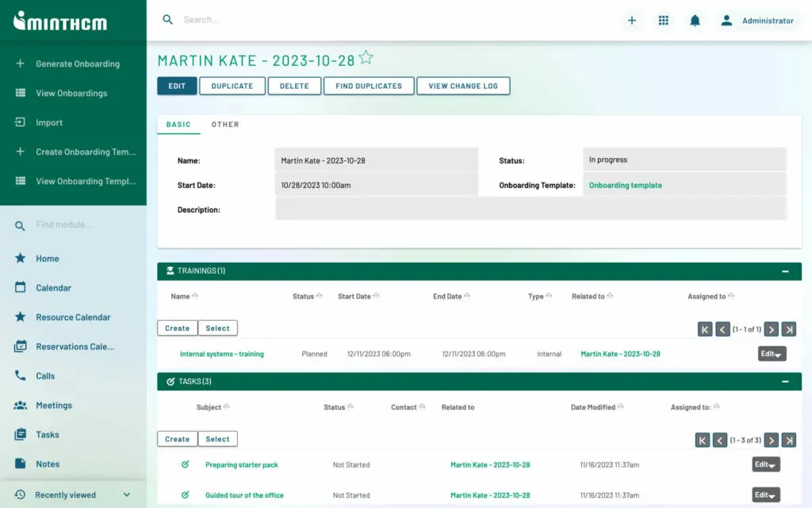Screen dimensions: 812x508
Task: Expand the Recently viewed section
Action: click(x=124, y=494)
